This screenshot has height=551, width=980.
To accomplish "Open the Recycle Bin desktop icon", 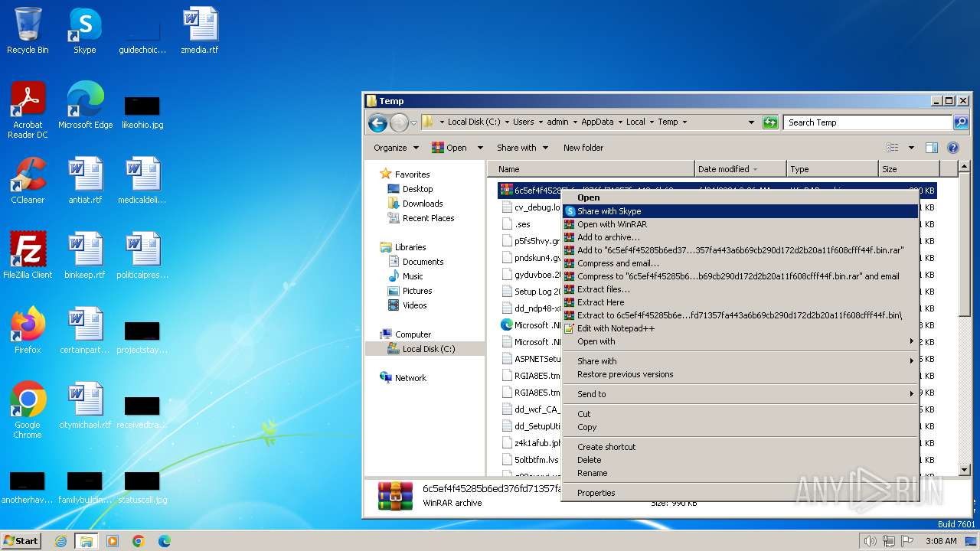I will (28, 31).
